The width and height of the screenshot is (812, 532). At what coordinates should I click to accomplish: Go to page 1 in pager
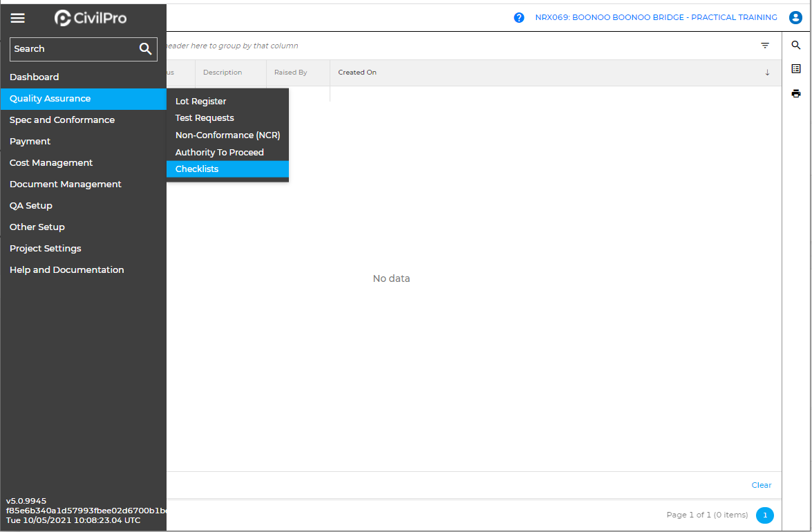click(764, 515)
